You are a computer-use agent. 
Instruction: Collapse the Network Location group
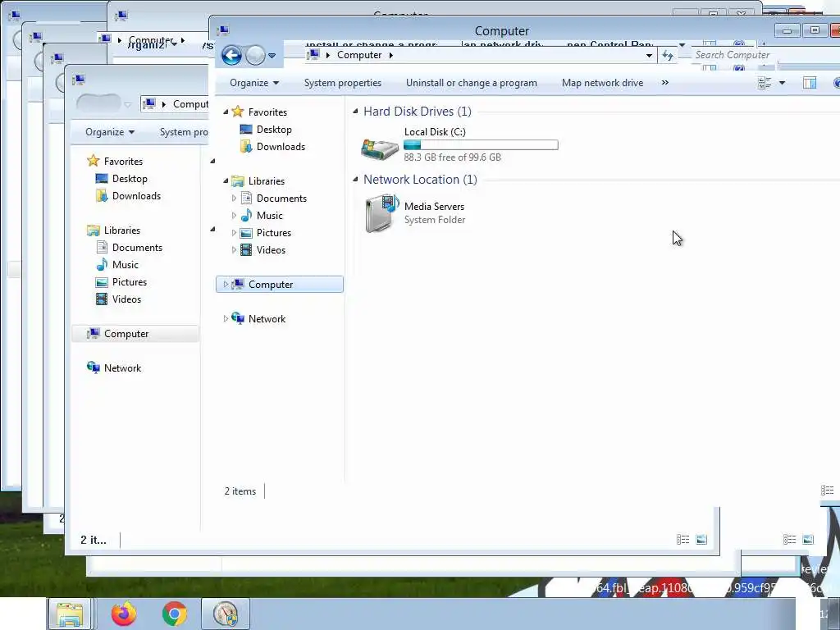(355, 180)
